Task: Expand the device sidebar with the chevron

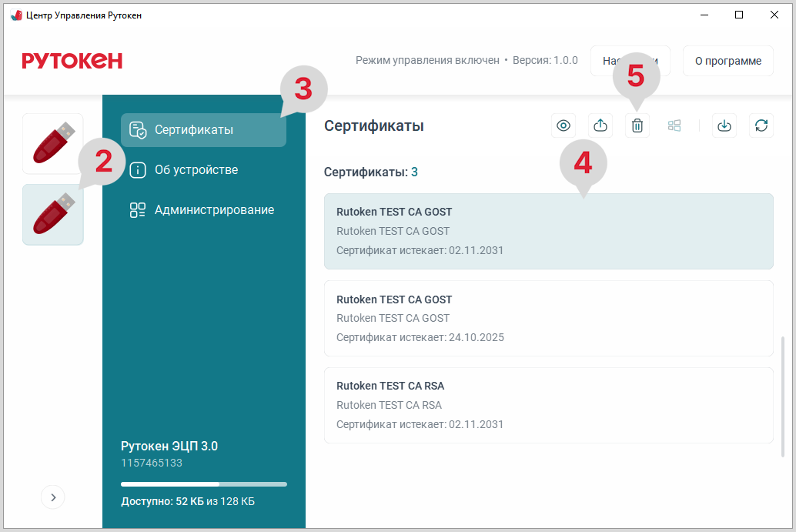Action: point(53,497)
